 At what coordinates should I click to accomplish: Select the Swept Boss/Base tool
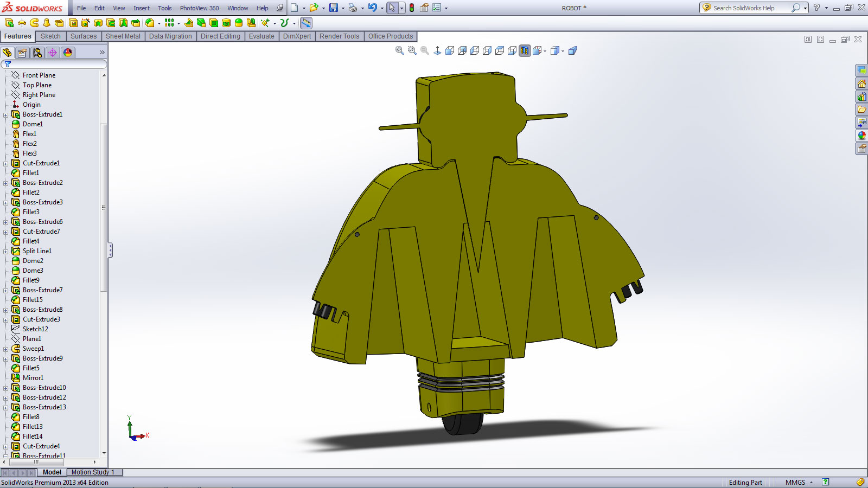pos(34,23)
